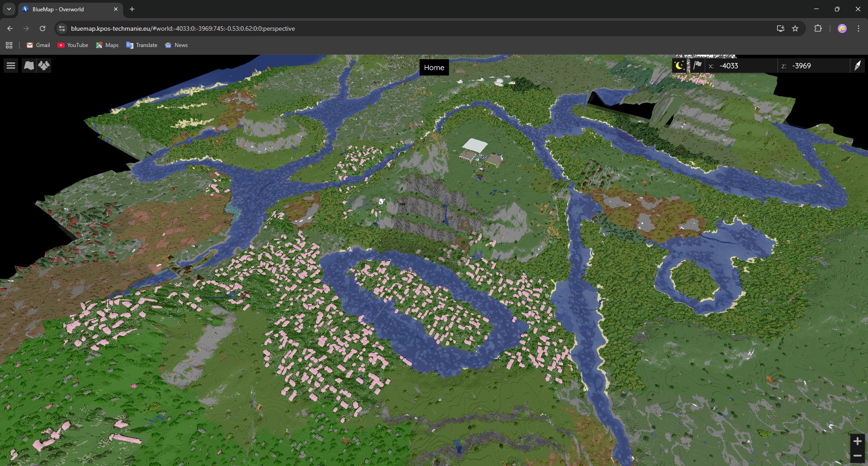
Task: Open the tab search dropdown arrow
Action: pos(9,9)
